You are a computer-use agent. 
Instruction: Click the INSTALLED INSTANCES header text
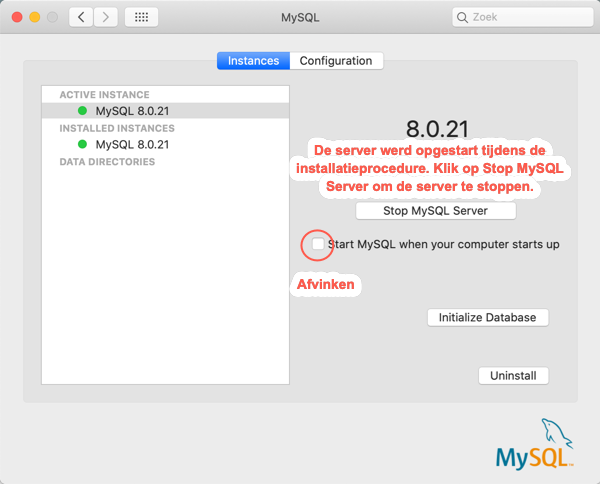(x=117, y=128)
